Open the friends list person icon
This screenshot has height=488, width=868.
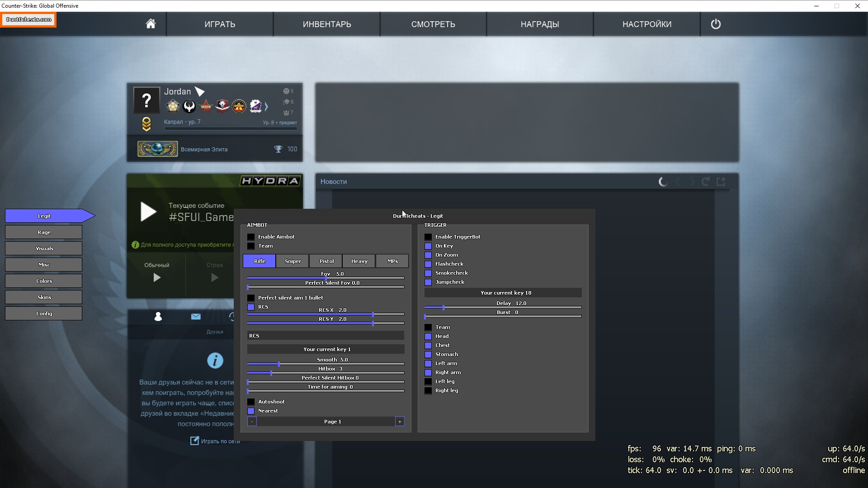158,317
